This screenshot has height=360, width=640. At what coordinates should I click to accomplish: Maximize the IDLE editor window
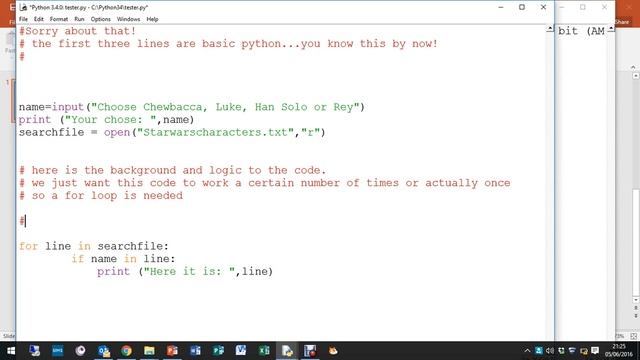click(x=522, y=7)
